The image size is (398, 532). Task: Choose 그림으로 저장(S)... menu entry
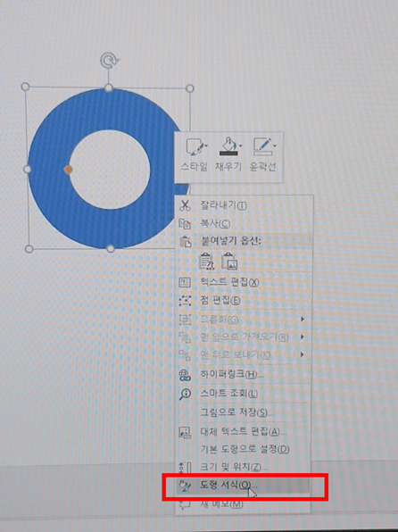click(243, 412)
